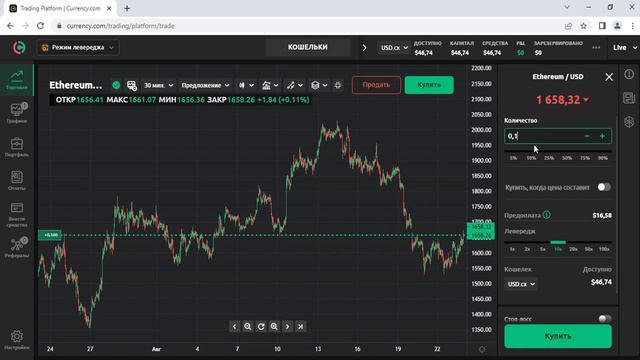The width and height of the screenshot is (640, 360).
Task: Reload the browser page
Action: point(40,26)
